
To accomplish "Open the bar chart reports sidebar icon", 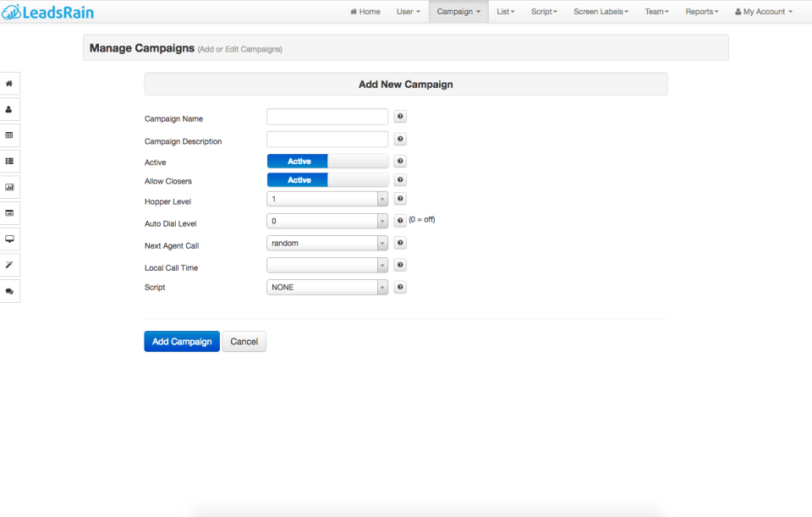I will coord(9,187).
